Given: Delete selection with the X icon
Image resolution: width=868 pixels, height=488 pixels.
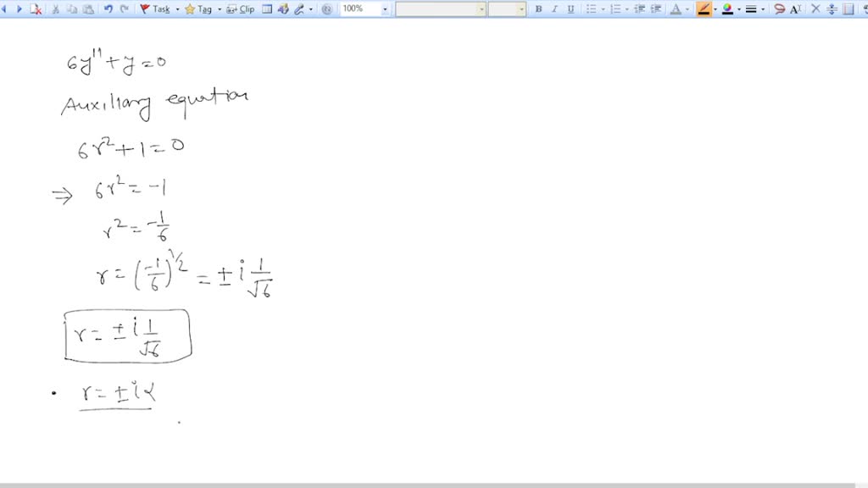Looking at the screenshot, I should [817, 8].
